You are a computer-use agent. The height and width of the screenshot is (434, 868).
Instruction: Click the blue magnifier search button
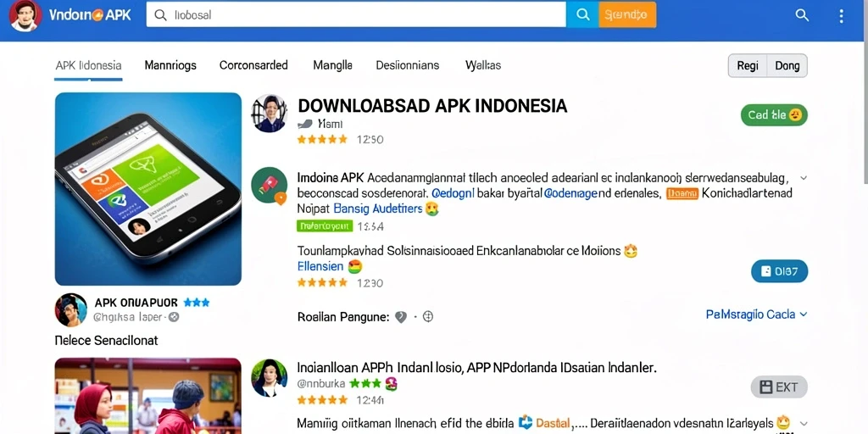pyautogui.click(x=582, y=15)
